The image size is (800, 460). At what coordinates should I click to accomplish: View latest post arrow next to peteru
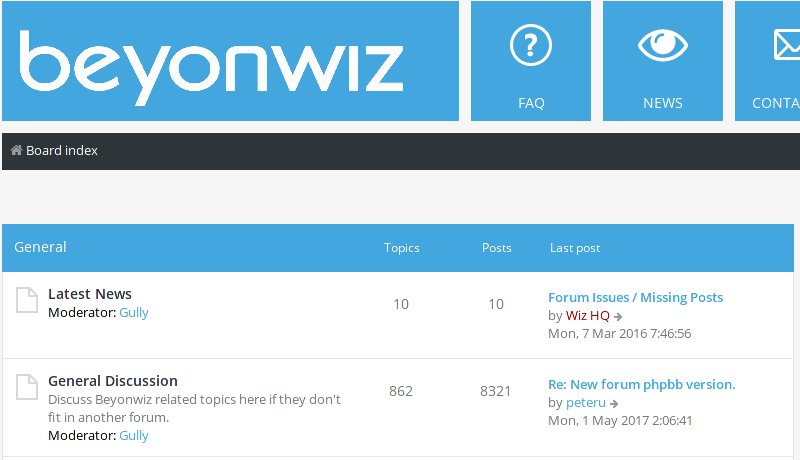point(615,403)
